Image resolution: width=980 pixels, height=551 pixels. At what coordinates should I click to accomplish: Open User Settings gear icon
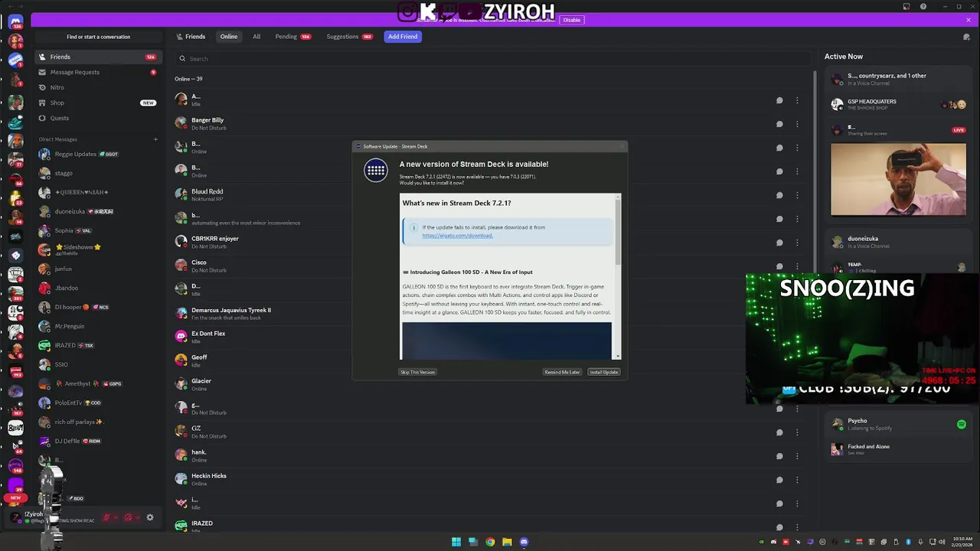click(150, 517)
